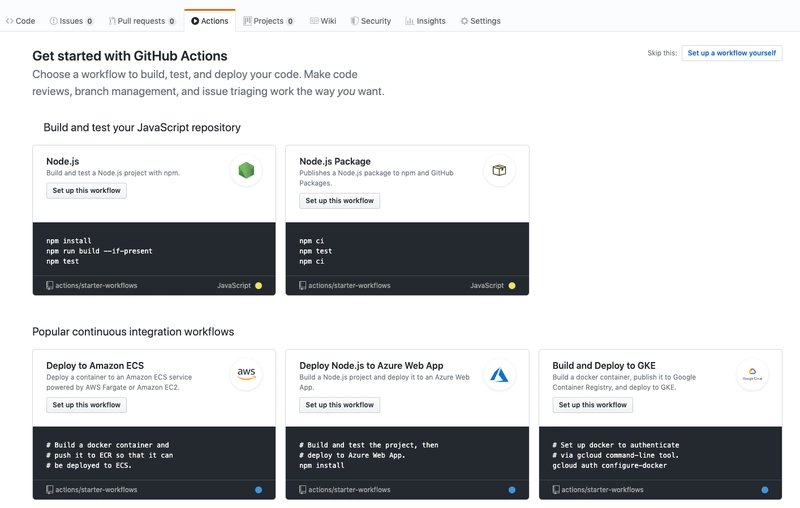Open actions/starter-workflows link in GKE card

coord(602,490)
